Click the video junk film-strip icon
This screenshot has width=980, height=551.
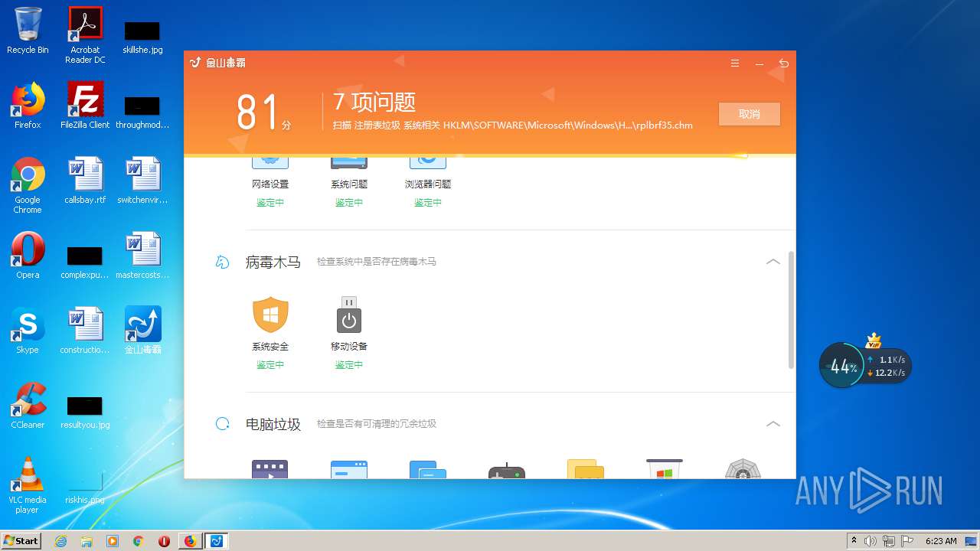[269, 469]
